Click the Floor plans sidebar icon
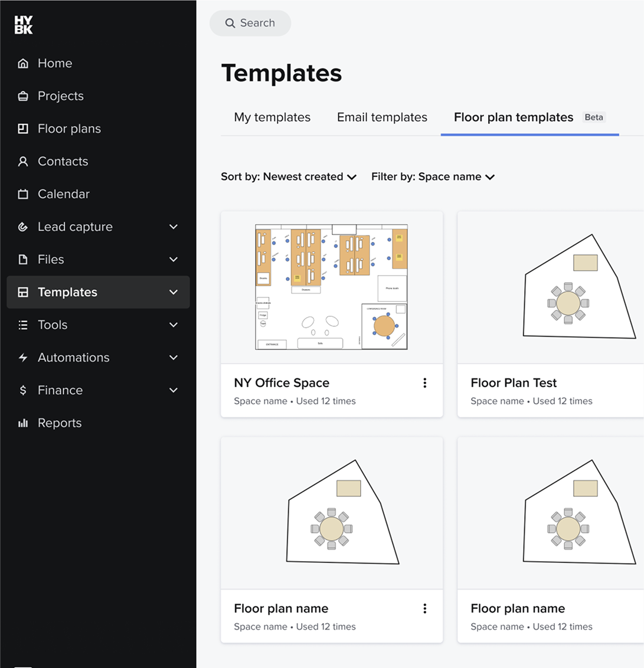This screenshot has height=668, width=644. (23, 129)
